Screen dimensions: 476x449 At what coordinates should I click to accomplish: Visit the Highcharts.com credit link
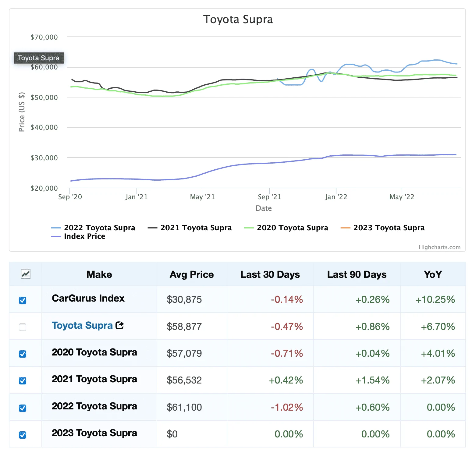439,247
